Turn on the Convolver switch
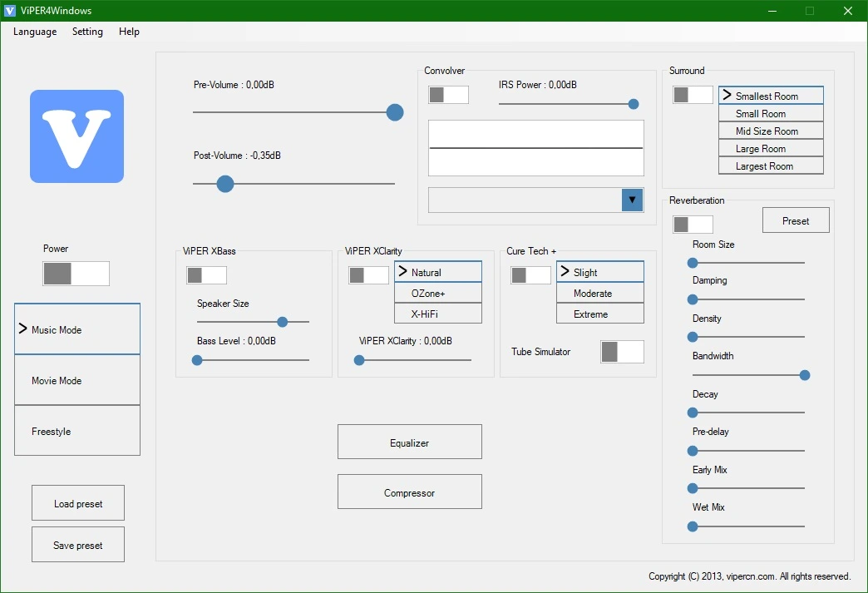The height and width of the screenshot is (593, 868). coord(448,95)
